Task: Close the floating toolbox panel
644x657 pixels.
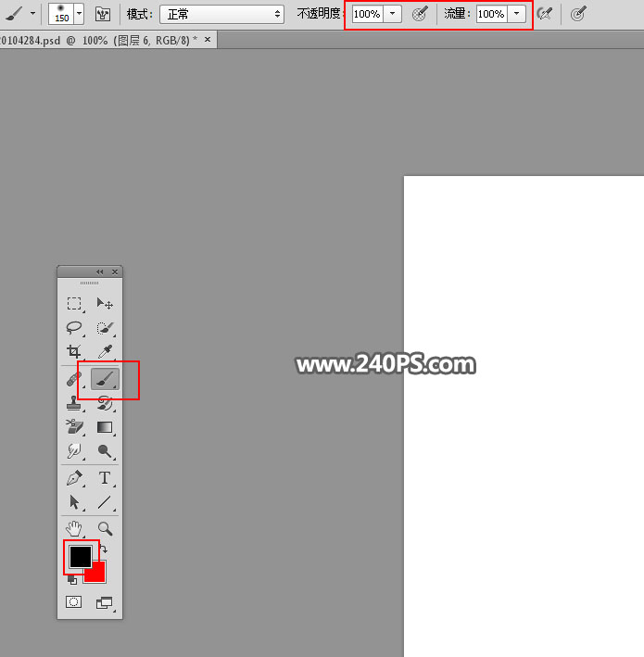Action: pos(115,272)
